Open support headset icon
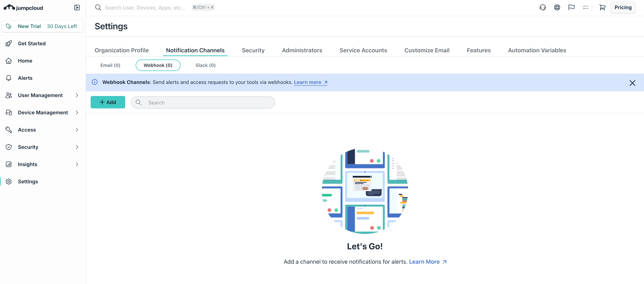The width and height of the screenshot is (644, 284). coord(543,8)
